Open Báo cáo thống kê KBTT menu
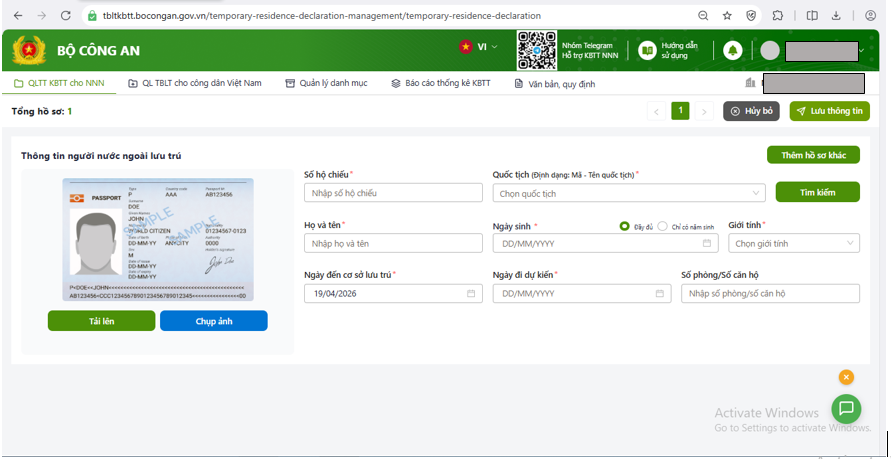891x459 pixels. click(441, 83)
